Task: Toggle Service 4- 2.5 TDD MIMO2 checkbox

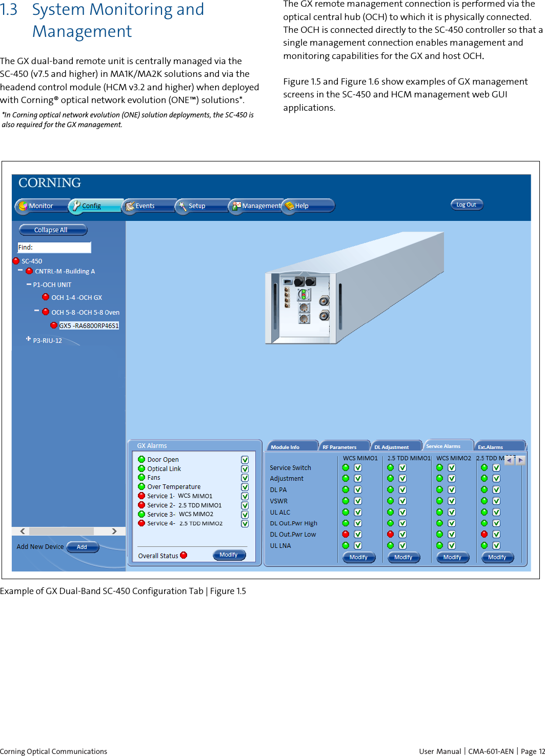Action: point(245,524)
